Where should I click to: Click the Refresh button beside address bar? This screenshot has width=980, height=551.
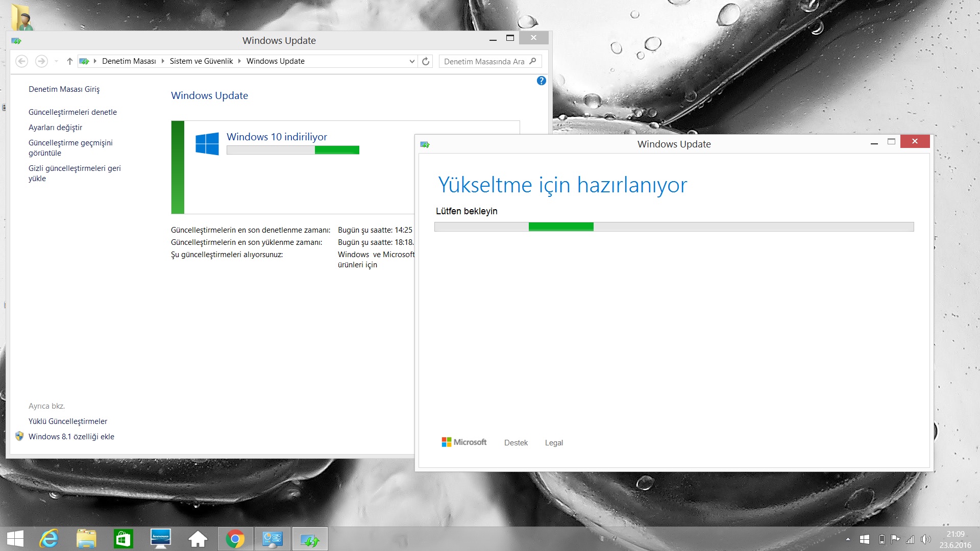(426, 61)
